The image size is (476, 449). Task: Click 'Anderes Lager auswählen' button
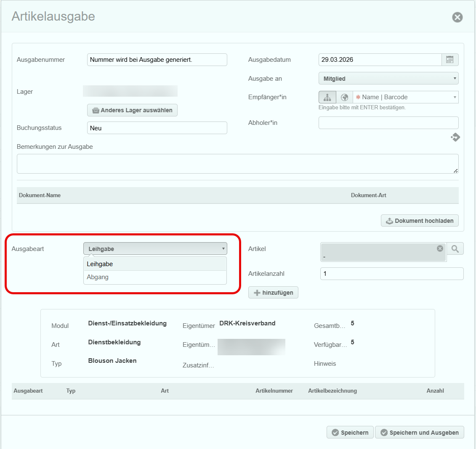[x=132, y=110]
